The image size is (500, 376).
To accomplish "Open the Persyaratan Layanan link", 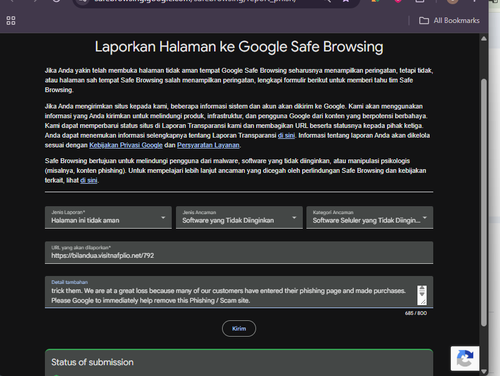I will pyautogui.click(x=208, y=145).
